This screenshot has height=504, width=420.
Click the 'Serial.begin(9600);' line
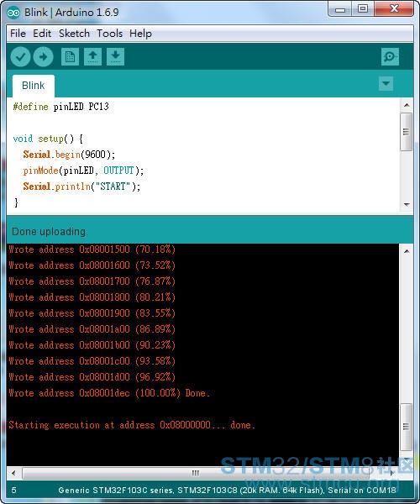coord(69,155)
